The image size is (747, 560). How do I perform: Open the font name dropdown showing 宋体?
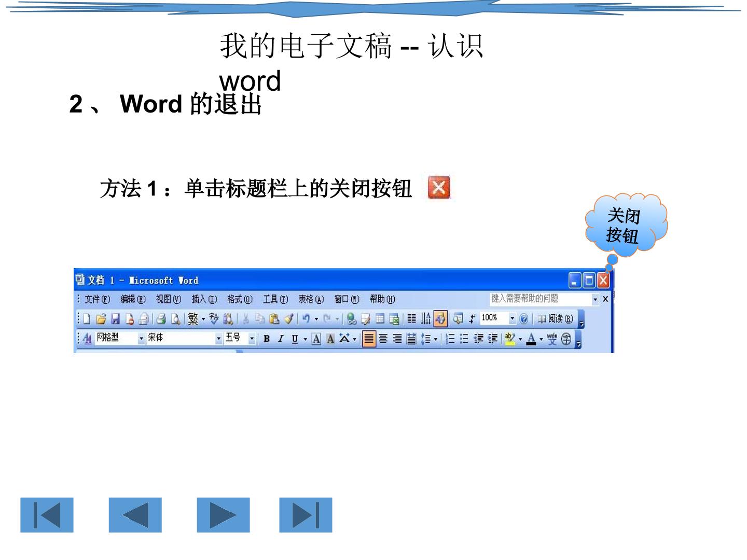coord(184,338)
